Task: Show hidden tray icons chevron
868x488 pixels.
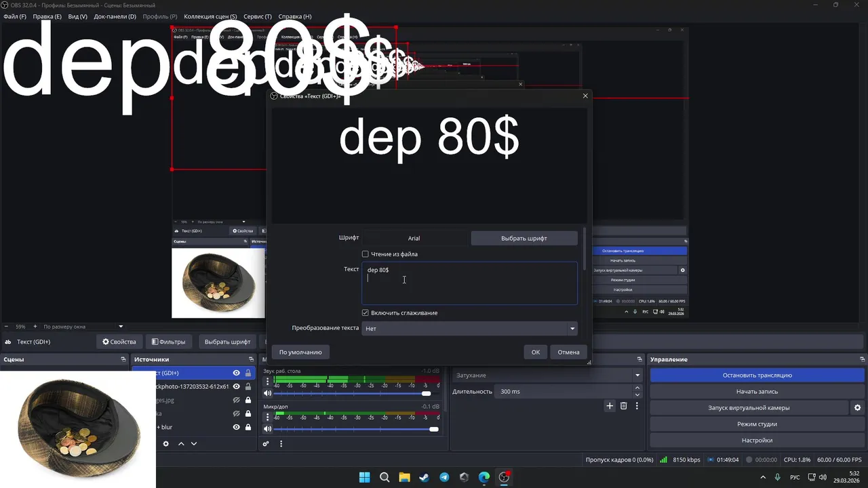Action: pos(763,477)
